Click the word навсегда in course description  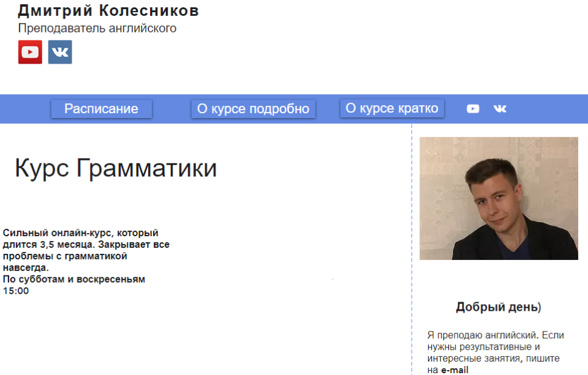tap(26, 268)
